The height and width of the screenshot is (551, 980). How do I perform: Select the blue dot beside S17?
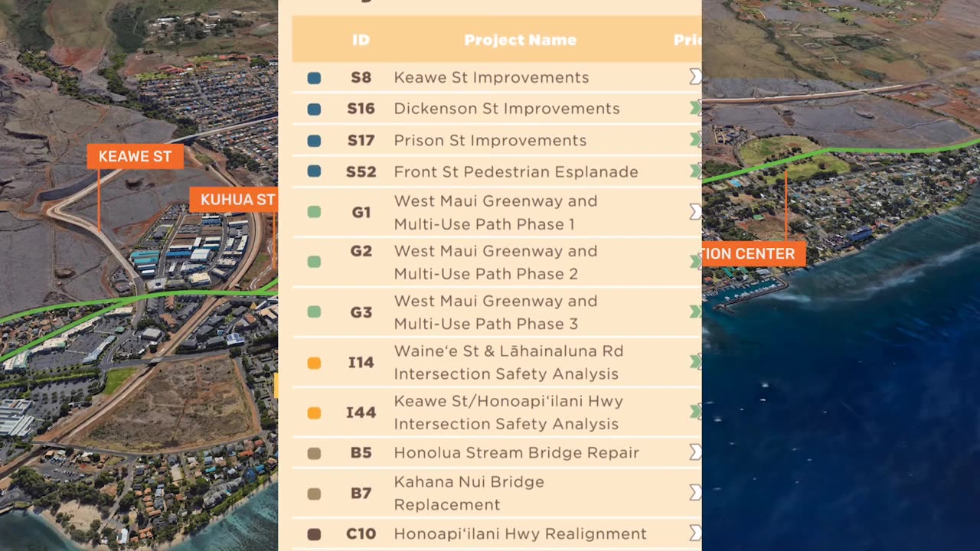pos(314,141)
